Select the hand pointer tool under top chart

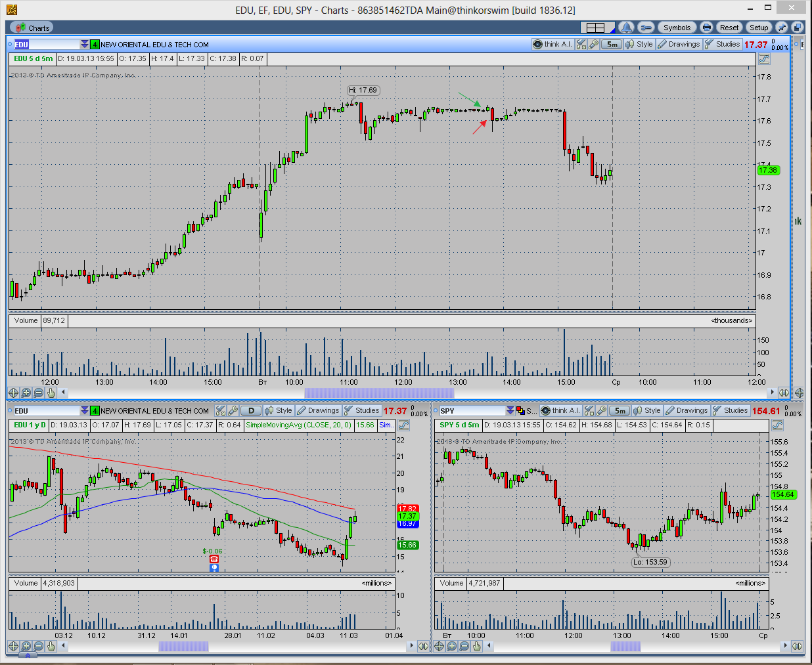coord(51,393)
